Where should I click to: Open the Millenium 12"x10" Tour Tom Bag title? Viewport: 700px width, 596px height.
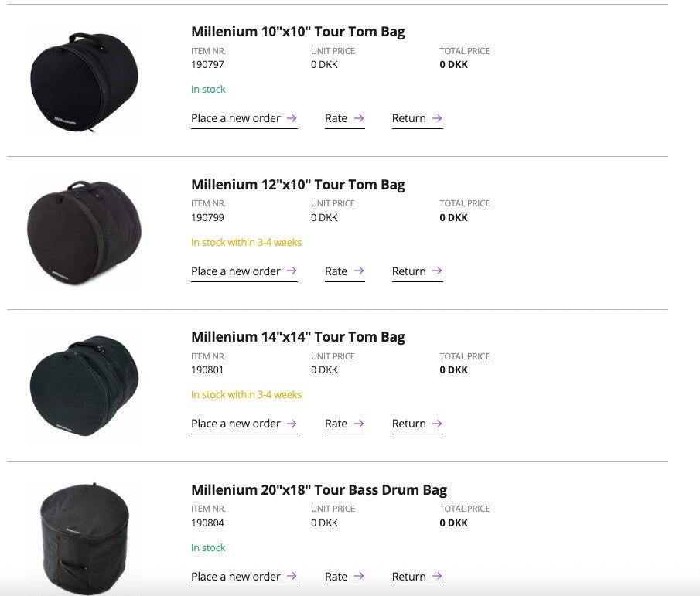point(298,185)
